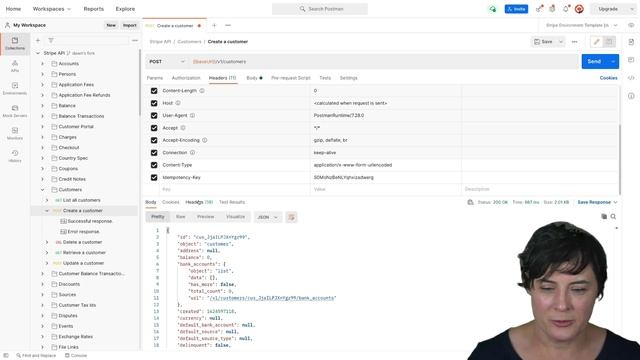Switch to the Params tab
640x360 pixels.
155,78
